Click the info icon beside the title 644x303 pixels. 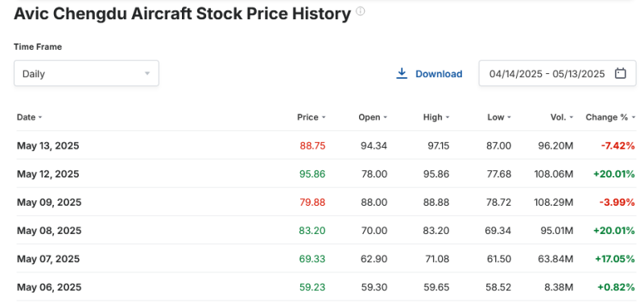[360, 11]
